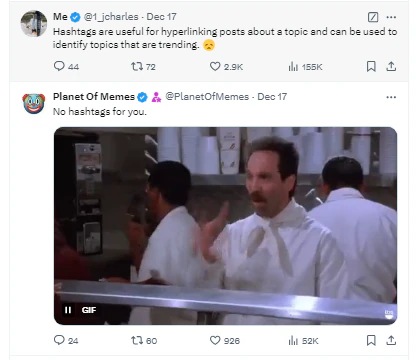416x360 pixels.
Task: View analytics showing 52K views
Action: coord(303,340)
